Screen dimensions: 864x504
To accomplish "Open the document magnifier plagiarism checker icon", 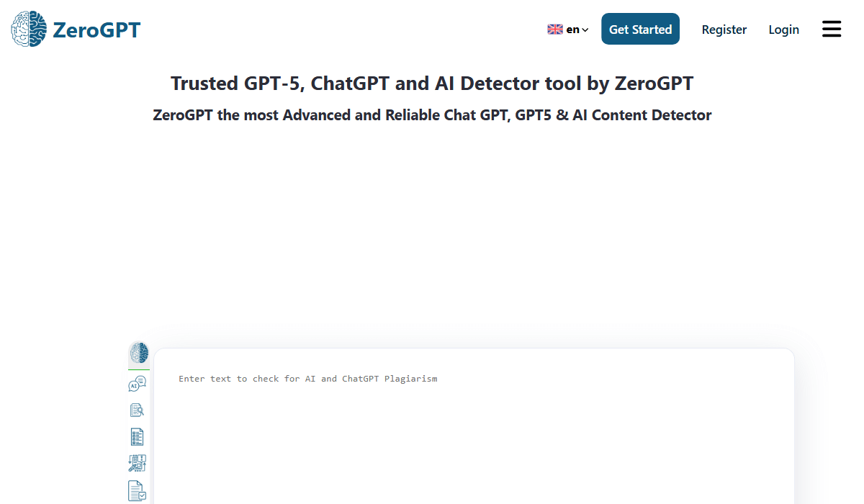I will click(137, 410).
